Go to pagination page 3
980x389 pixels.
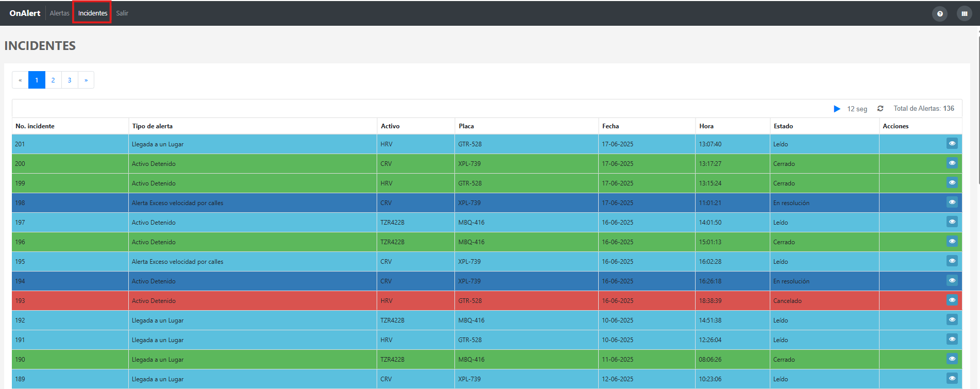pos(70,80)
